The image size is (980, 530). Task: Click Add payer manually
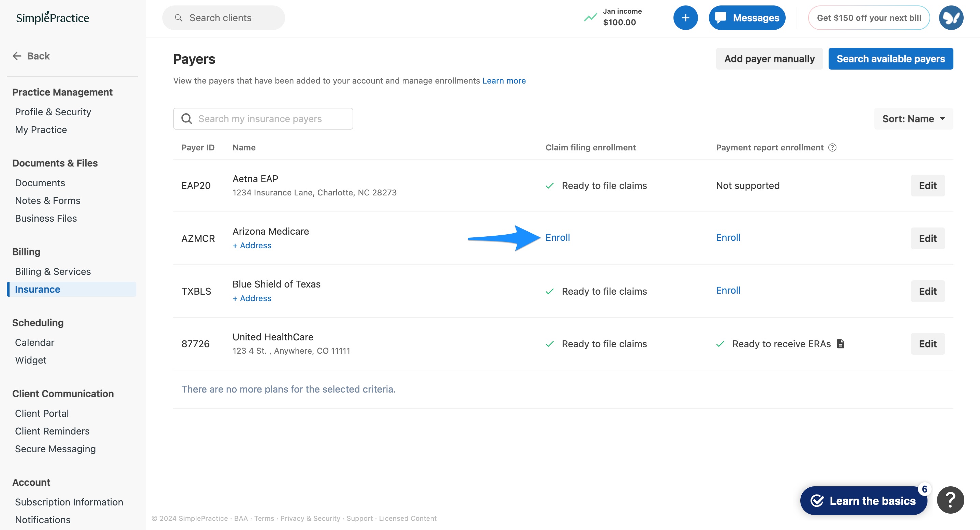(769, 59)
